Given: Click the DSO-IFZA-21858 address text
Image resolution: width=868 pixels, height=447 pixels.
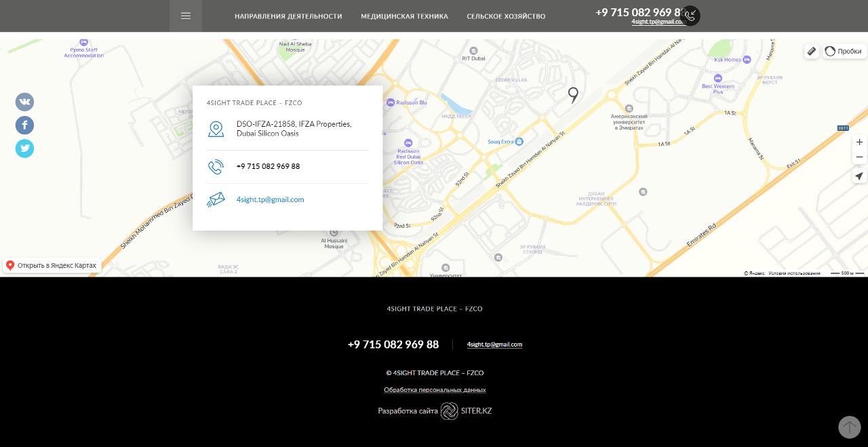Looking at the screenshot, I should tap(294, 129).
